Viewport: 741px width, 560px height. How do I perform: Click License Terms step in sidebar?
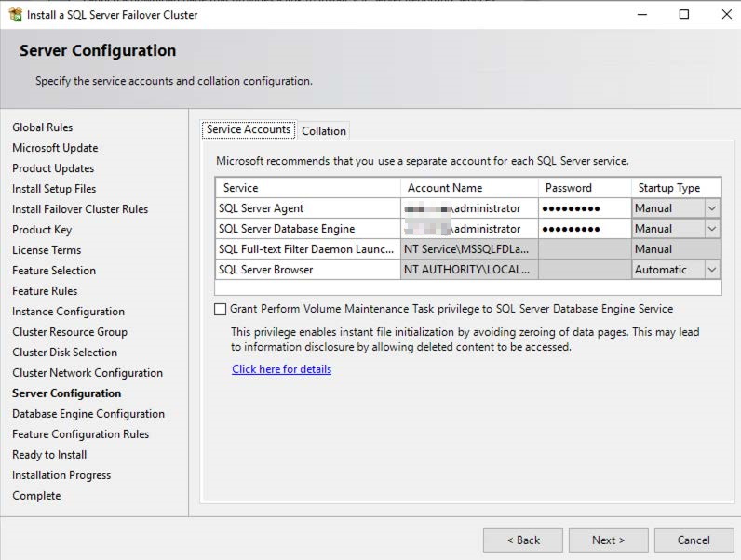47,250
